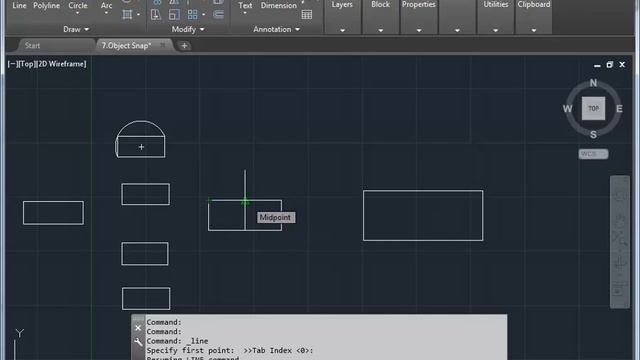Click the TOP face of the ViewCube

point(593,109)
